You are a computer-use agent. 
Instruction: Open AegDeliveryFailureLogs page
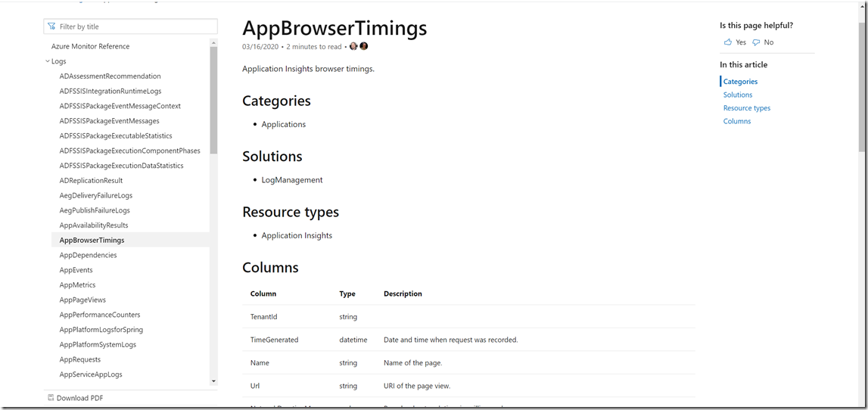point(96,196)
